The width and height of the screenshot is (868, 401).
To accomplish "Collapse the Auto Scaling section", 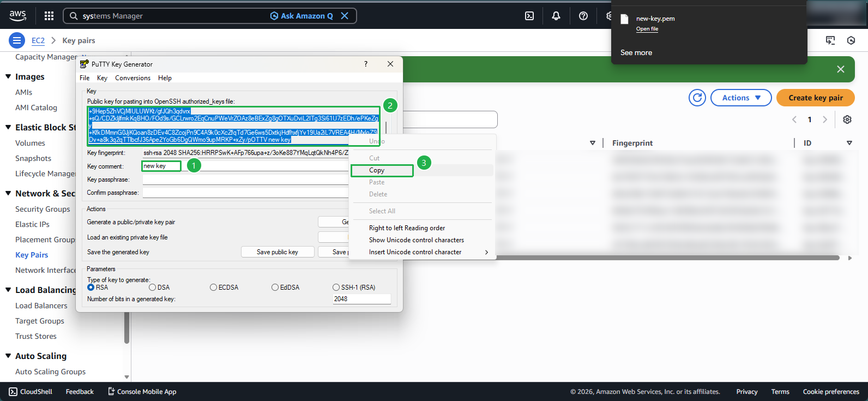I will 8,356.
